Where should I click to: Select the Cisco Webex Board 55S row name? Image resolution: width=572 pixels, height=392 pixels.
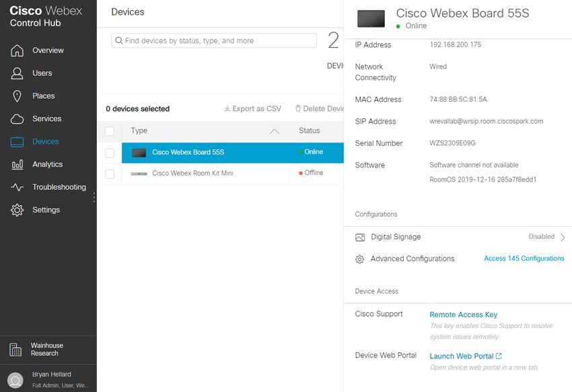(188, 153)
